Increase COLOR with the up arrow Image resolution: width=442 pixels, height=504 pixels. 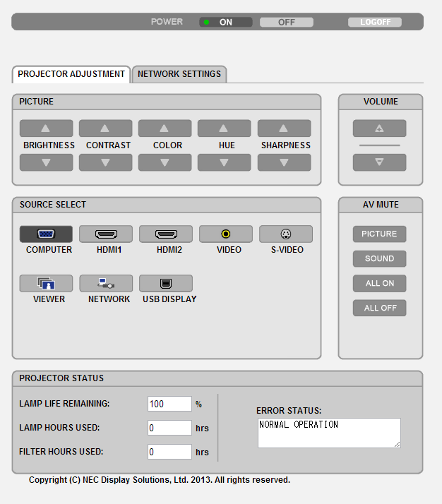click(165, 128)
